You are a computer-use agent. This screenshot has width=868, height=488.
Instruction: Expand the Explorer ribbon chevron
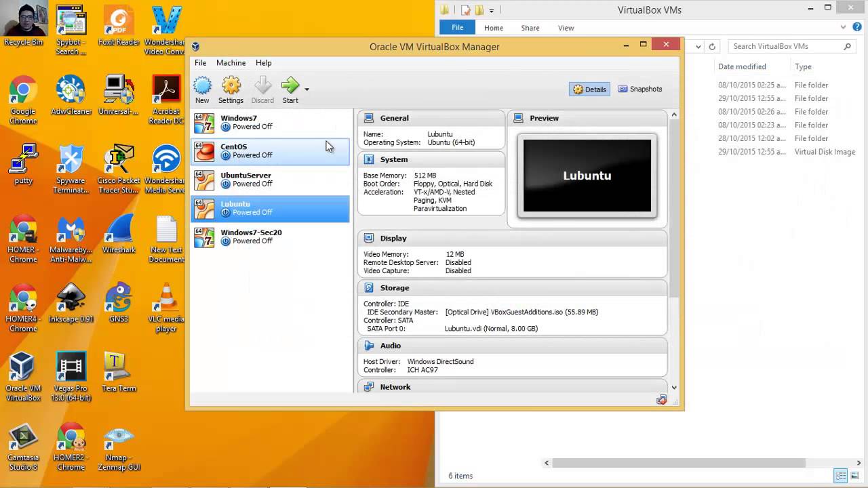click(844, 27)
